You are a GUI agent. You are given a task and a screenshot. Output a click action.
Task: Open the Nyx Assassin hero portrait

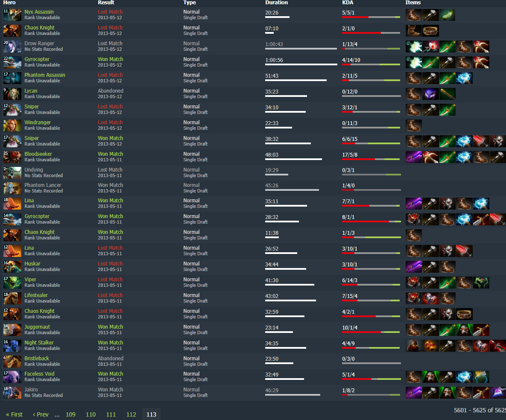[12, 15]
